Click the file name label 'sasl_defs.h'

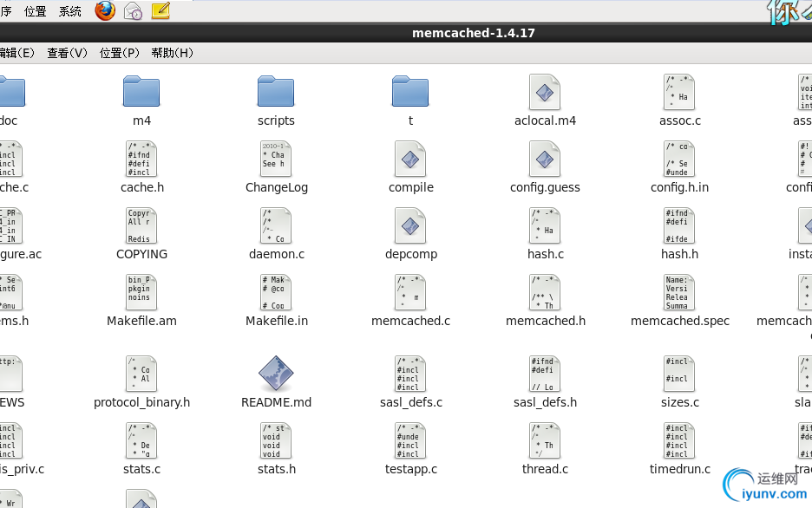[545, 402]
